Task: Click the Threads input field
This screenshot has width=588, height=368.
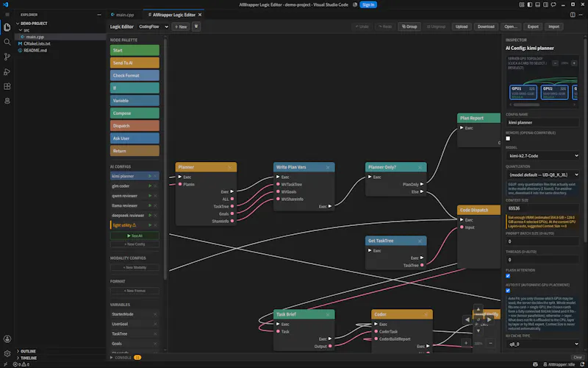Action: (x=542, y=260)
